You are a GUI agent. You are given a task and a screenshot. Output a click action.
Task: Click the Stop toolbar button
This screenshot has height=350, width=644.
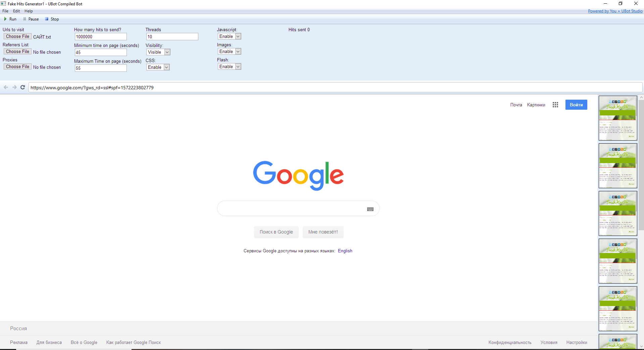pyautogui.click(x=52, y=19)
